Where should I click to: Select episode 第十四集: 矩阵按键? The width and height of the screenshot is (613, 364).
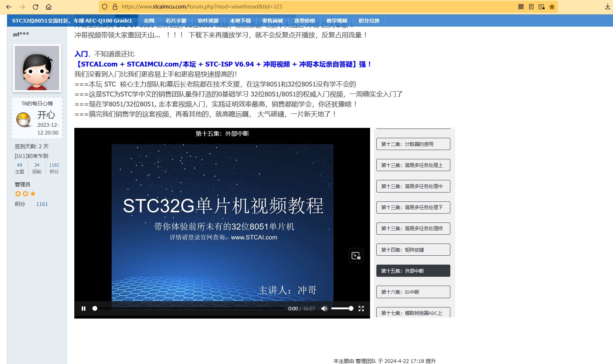tap(413, 250)
